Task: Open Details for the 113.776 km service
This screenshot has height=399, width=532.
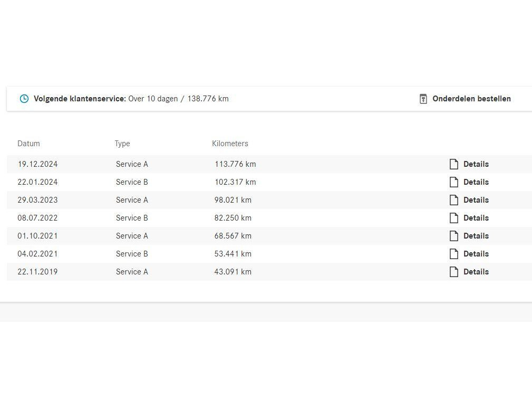Action: pyautogui.click(x=476, y=164)
